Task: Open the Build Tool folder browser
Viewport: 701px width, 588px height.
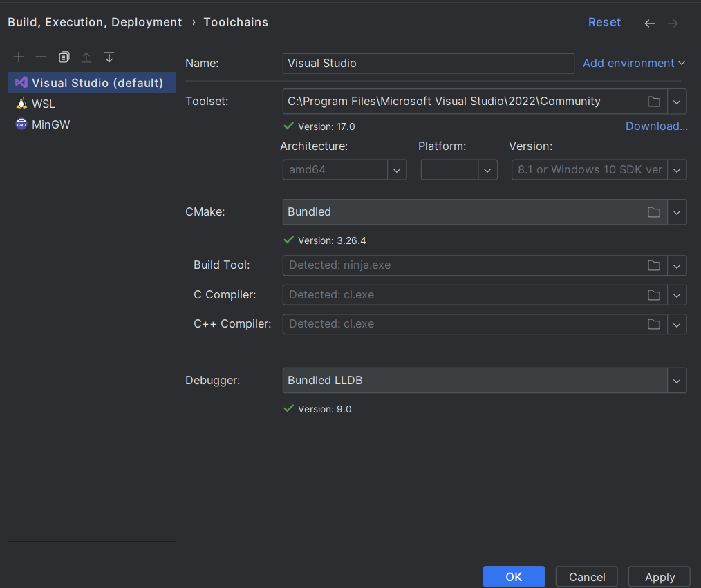Action: coord(653,265)
